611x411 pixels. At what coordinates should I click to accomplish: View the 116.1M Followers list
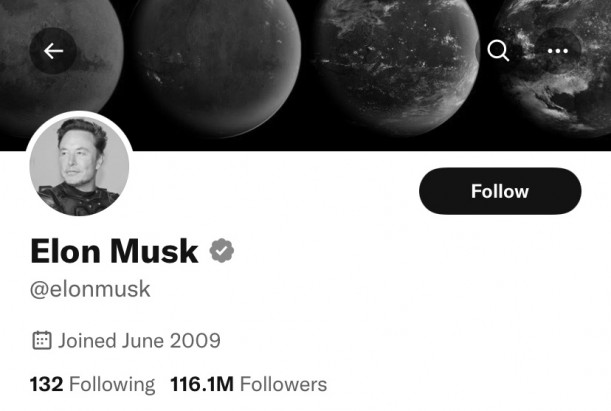point(249,384)
